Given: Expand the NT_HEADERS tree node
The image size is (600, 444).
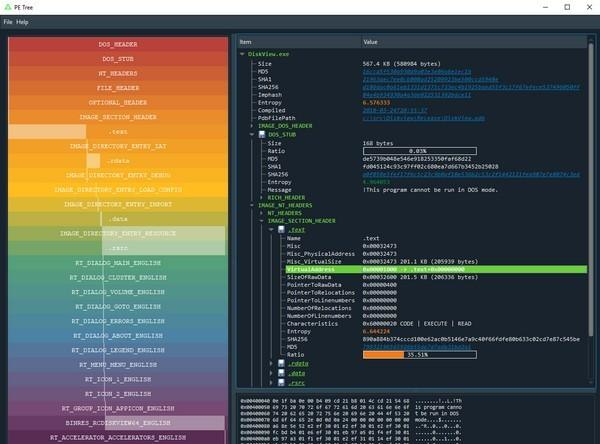Looking at the screenshot, I should (x=259, y=211).
